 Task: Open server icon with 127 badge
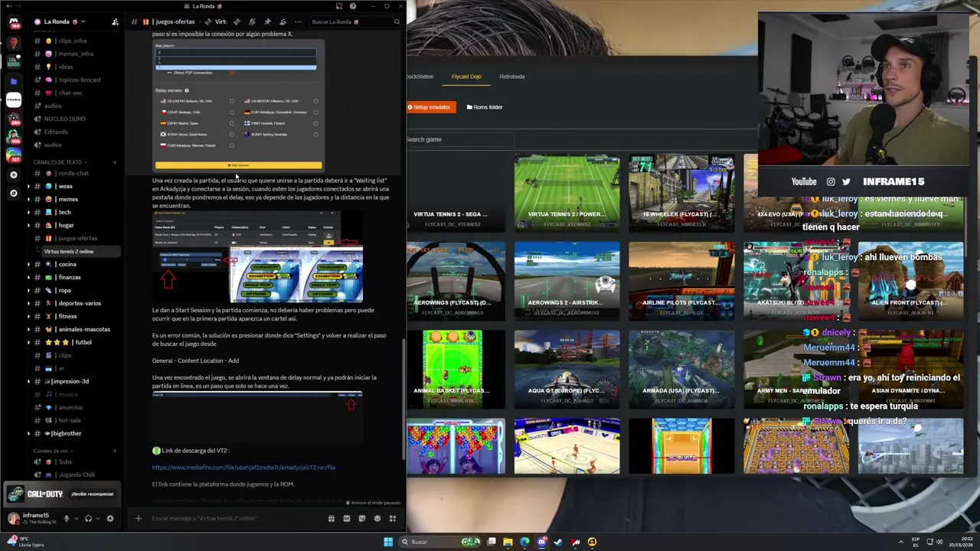pos(13,156)
